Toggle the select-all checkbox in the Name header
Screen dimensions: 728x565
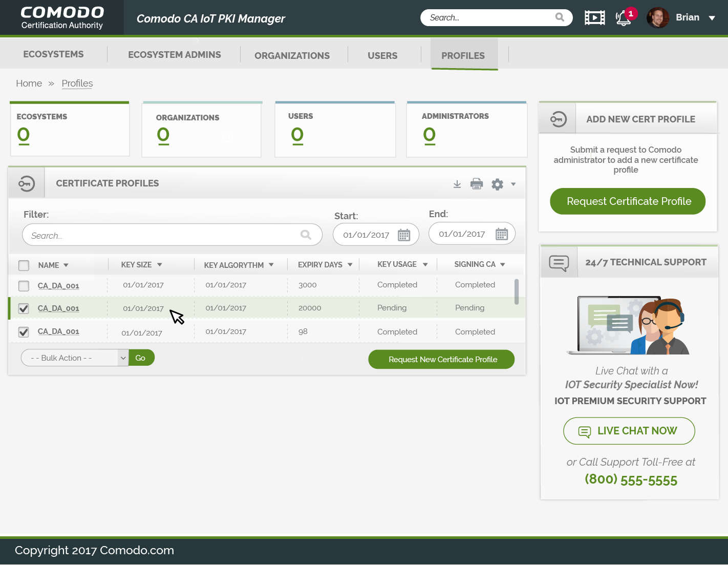pyautogui.click(x=24, y=265)
